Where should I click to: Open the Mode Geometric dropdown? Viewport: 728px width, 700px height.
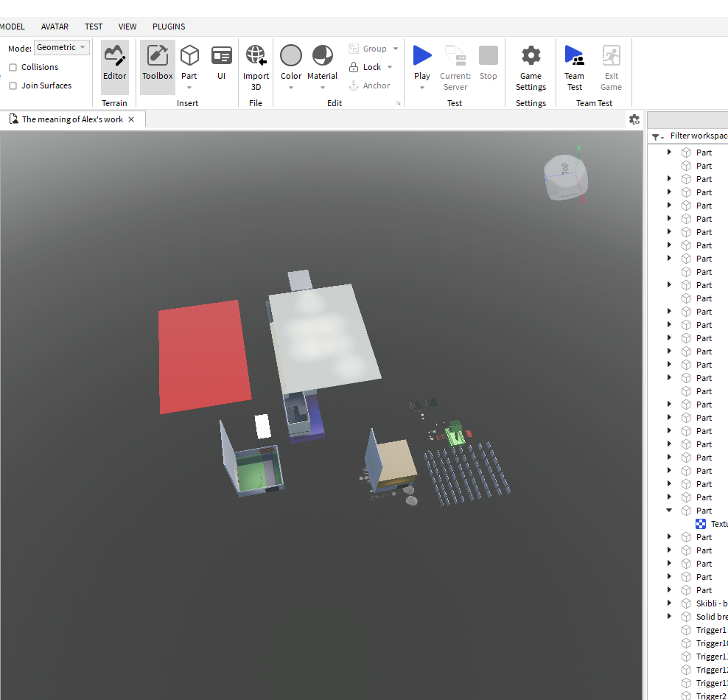pyautogui.click(x=62, y=47)
